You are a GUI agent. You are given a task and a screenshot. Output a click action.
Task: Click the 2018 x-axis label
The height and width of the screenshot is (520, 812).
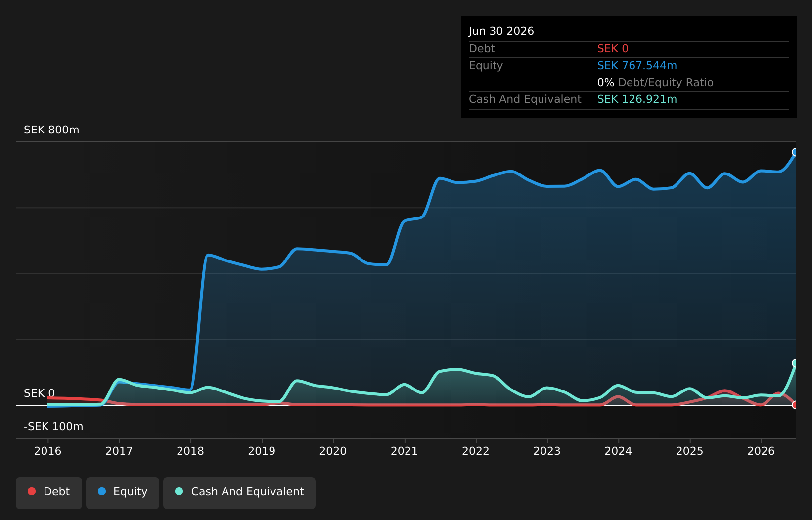[190, 451]
